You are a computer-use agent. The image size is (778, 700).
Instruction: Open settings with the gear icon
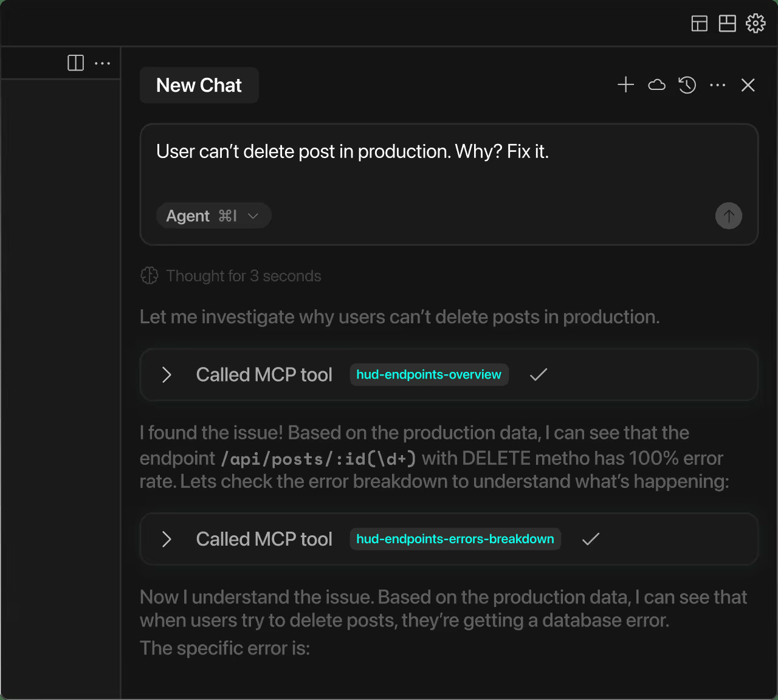(x=755, y=23)
